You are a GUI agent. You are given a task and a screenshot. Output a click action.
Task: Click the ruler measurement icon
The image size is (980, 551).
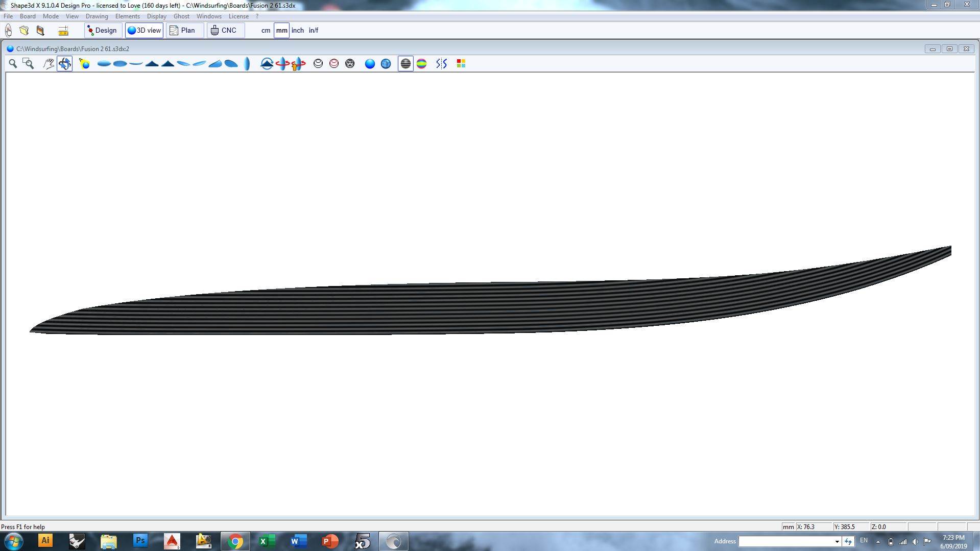[63, 31]
